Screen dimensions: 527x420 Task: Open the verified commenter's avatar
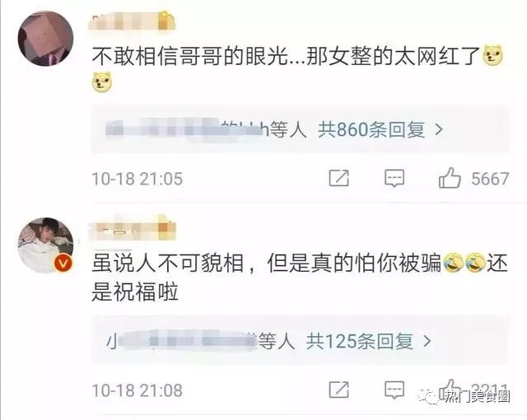click(45, 245)
